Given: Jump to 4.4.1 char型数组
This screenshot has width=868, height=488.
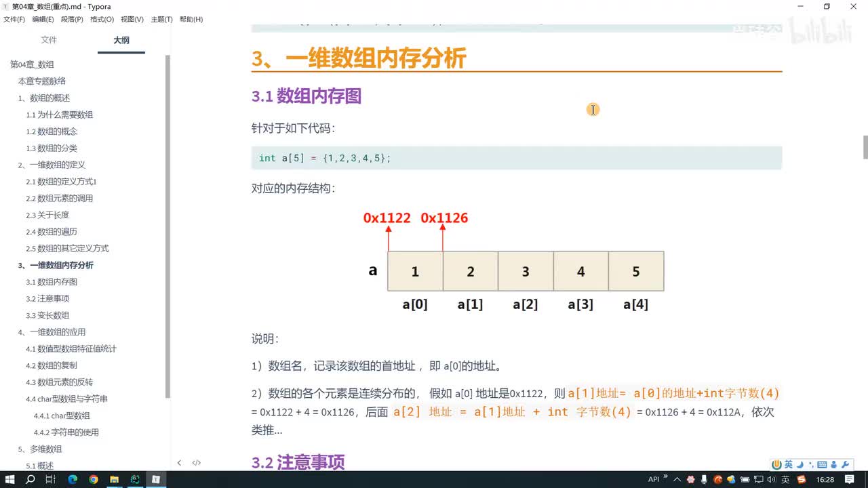Looking at the screenshot, I should coord(62,415).
